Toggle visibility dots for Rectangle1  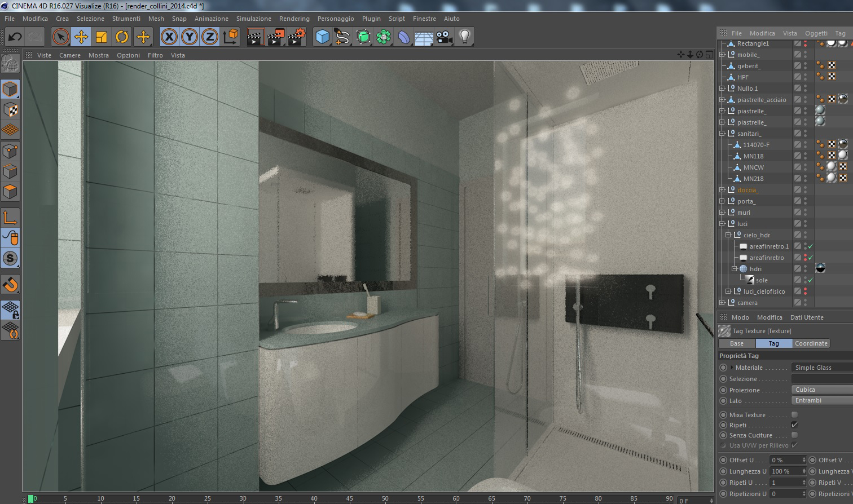[x=806, y=43]
